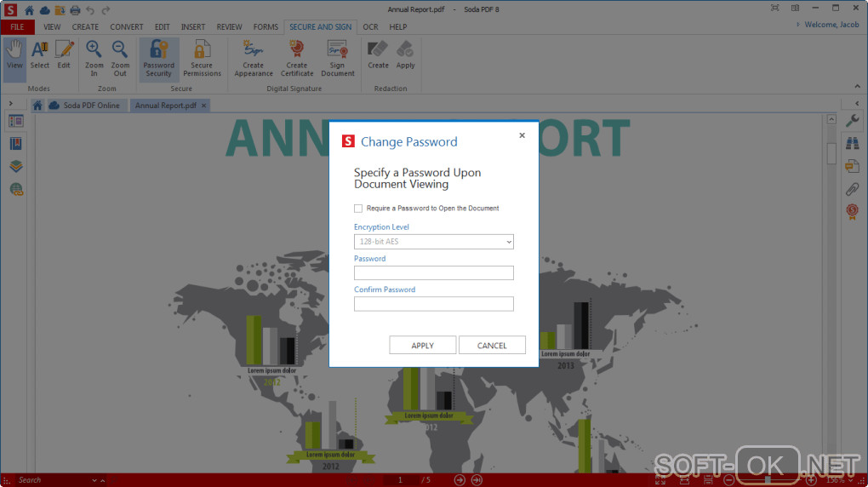Screen dimensions: 868x487
Task: Click the Welcome, Jacob account link
Action: [x=831, y=25]
